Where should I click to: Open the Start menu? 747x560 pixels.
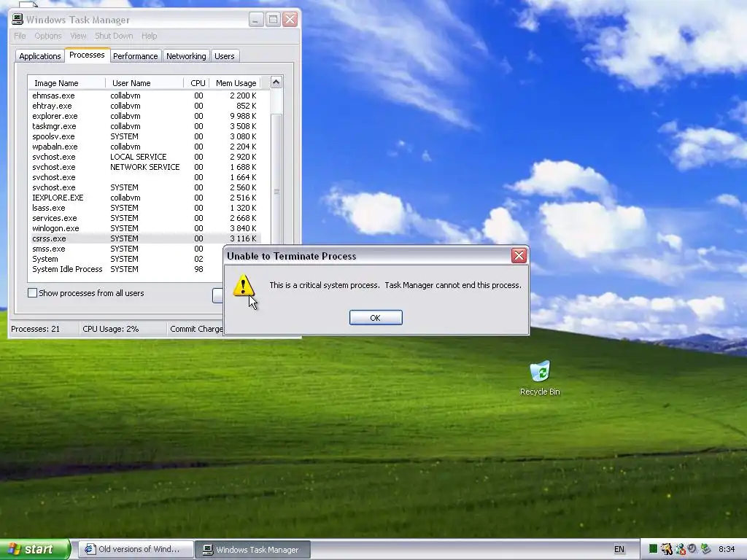pos(34,549)
